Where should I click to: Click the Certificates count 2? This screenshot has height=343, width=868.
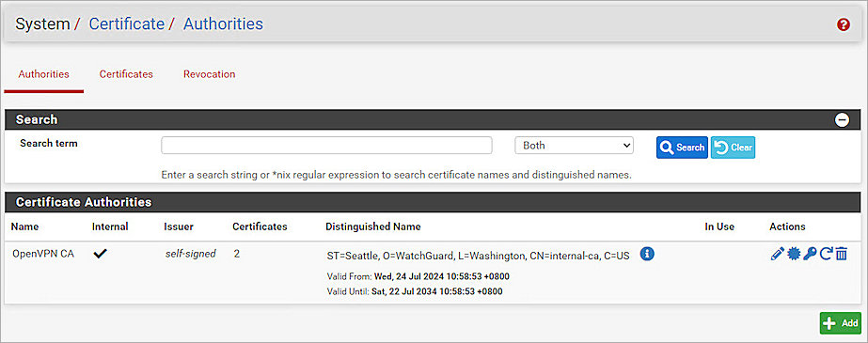coord(237,254)
